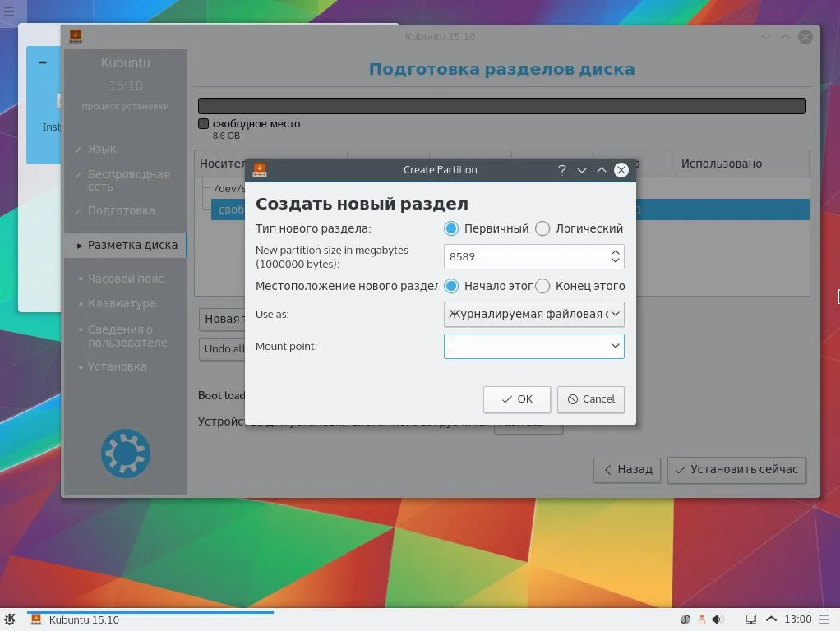Image resolution: width=840 pixels, height=631 pixels.
Task: Click the свободное место legend swatch
Action: pos(204,124)
